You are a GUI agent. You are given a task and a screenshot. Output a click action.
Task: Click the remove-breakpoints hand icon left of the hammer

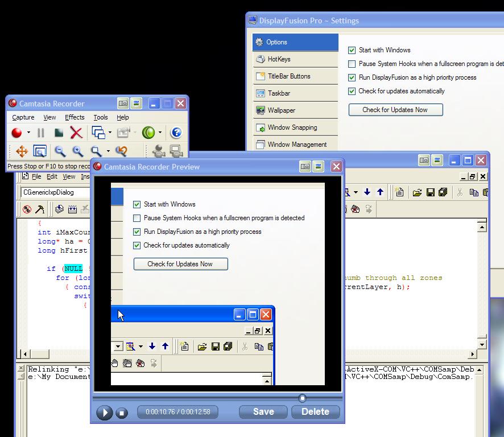coord(27,209)
